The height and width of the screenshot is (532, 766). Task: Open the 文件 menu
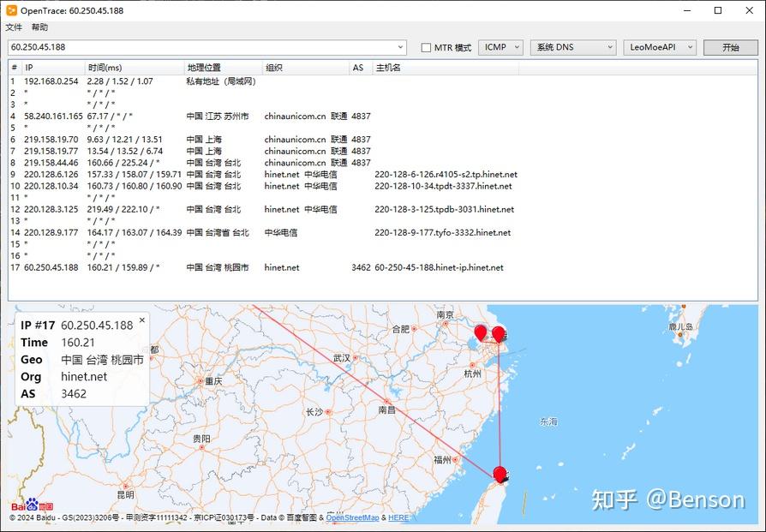14,27
